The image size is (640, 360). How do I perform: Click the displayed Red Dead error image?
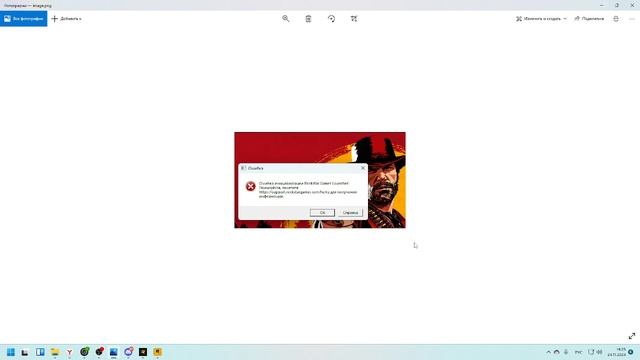tap(320, 180)
